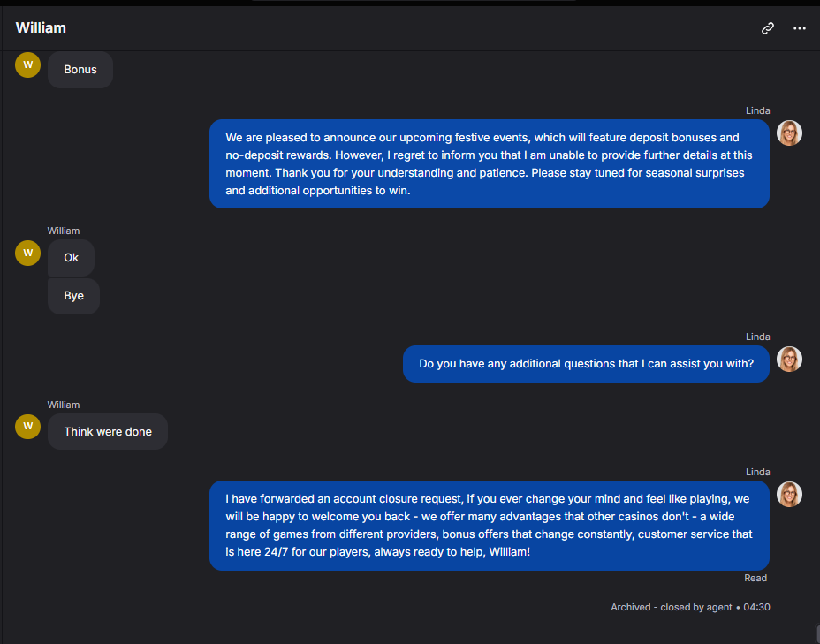Select the Bonus message bubble
This screenshot has height=644, width=820.
(x=80, y=70)
